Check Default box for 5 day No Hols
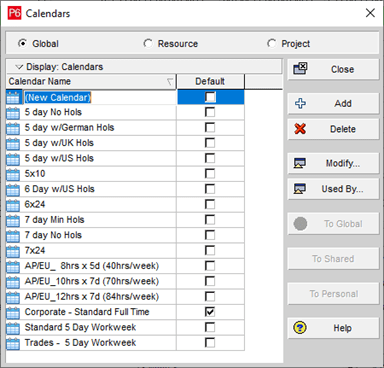Viewport: 384px width, 368px height. [x=210, y=112]
